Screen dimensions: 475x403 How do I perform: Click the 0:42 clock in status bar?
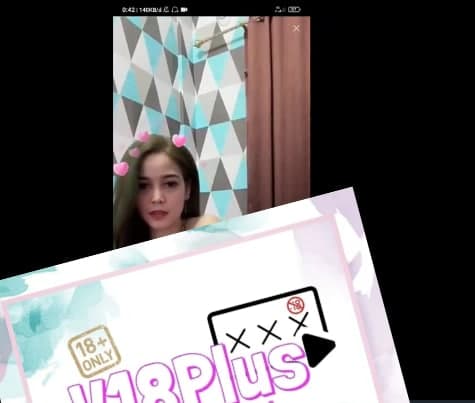[x=128, y=10]
